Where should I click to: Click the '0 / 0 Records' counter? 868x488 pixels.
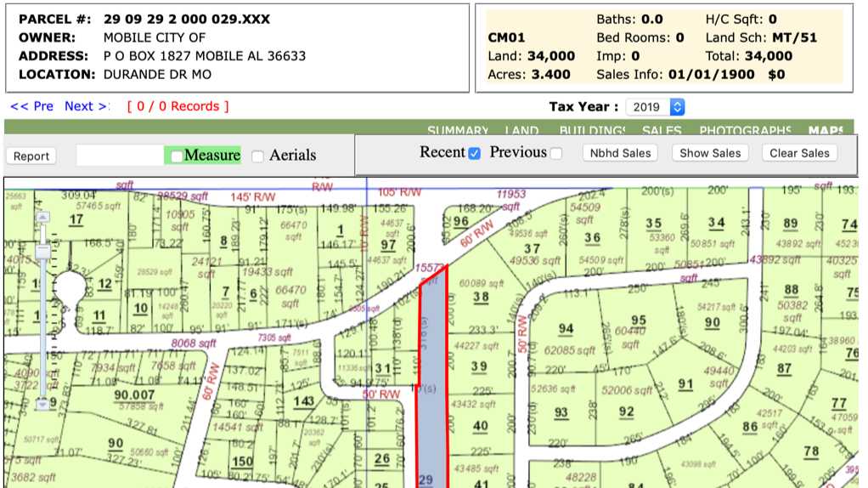pyautogui.click(x=178, y=106)
